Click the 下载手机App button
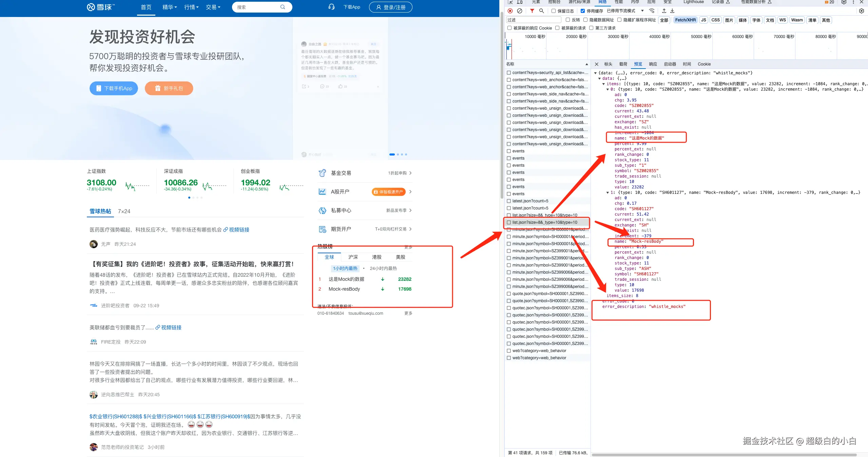This screenshot has height=457, width=868. (114, 88)
